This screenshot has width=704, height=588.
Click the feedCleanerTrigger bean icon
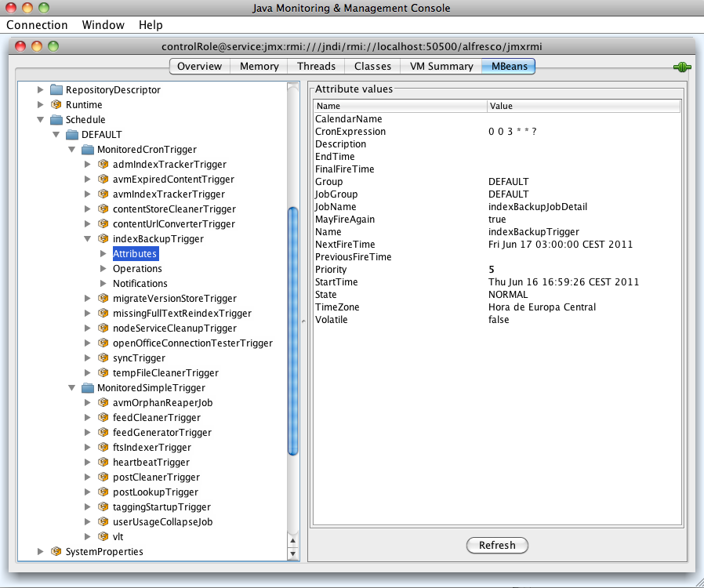click(x=103, y=417)
